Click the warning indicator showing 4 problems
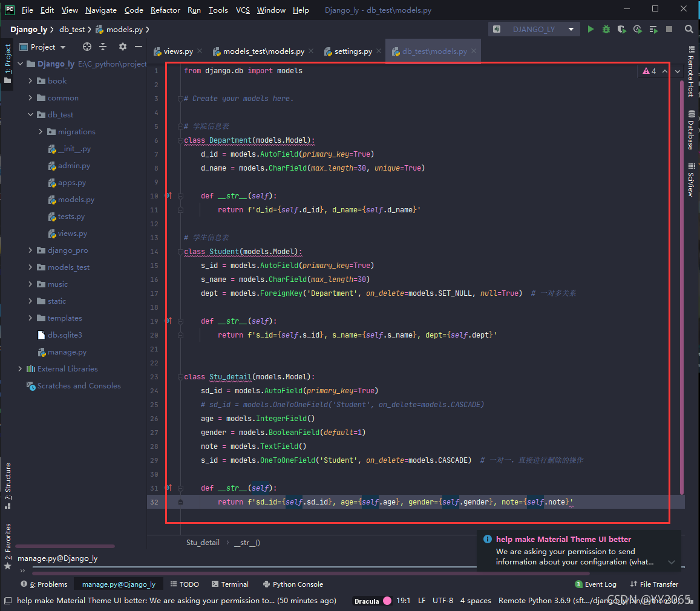 click(649, 71)
